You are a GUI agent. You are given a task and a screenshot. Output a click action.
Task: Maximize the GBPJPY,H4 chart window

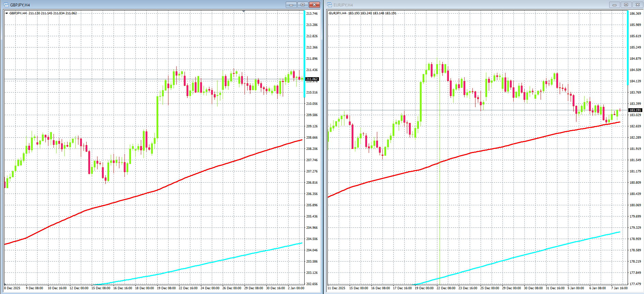[303, 5]
